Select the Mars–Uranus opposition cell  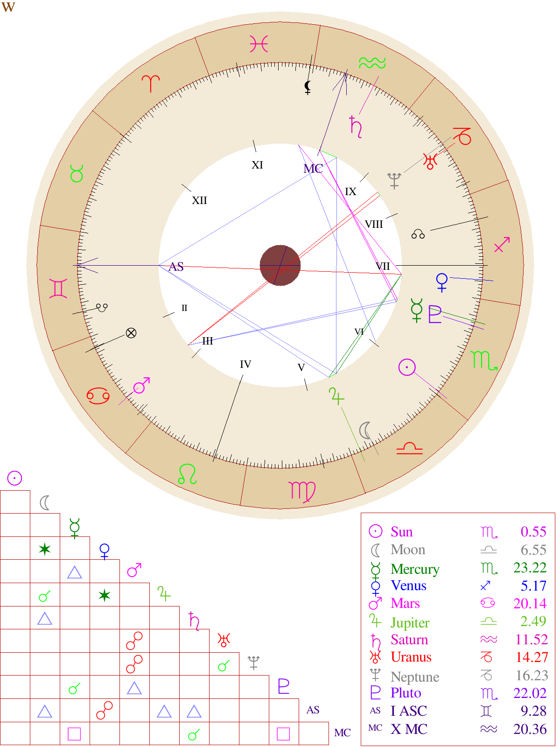coord(134,641)
